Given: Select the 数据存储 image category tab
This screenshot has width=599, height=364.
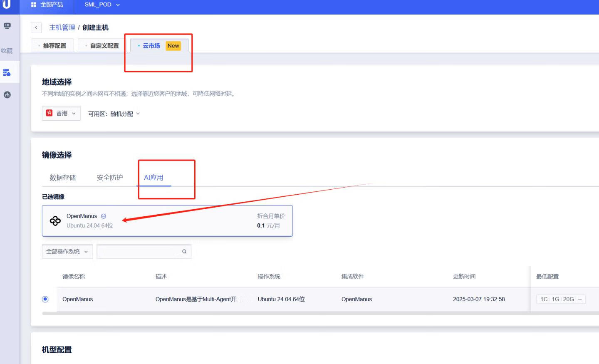Looking at the screenshot, I should (x=63, y=178).
